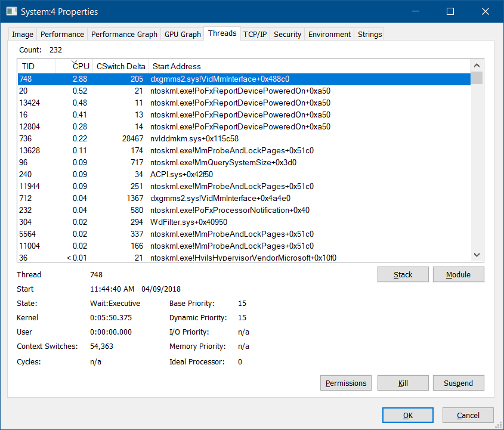
Task: Switch to the Performance Graph tab
Action: [124, 35]
